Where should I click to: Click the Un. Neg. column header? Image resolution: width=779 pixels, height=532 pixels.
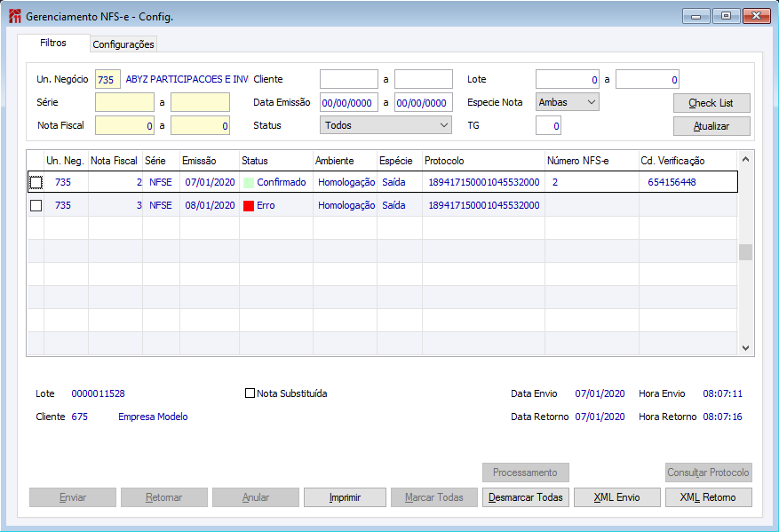click(66, 161)
